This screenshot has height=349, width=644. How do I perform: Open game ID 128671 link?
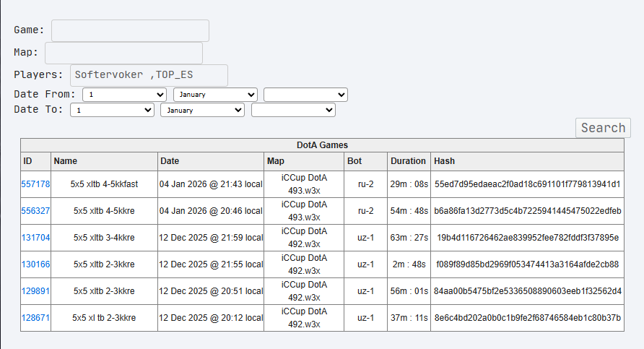(35, 318)
